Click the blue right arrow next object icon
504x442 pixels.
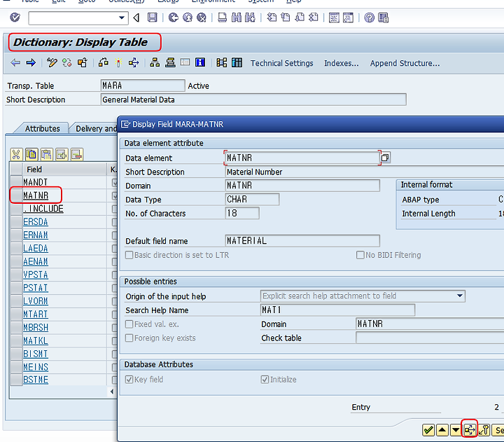click(31, 62)
